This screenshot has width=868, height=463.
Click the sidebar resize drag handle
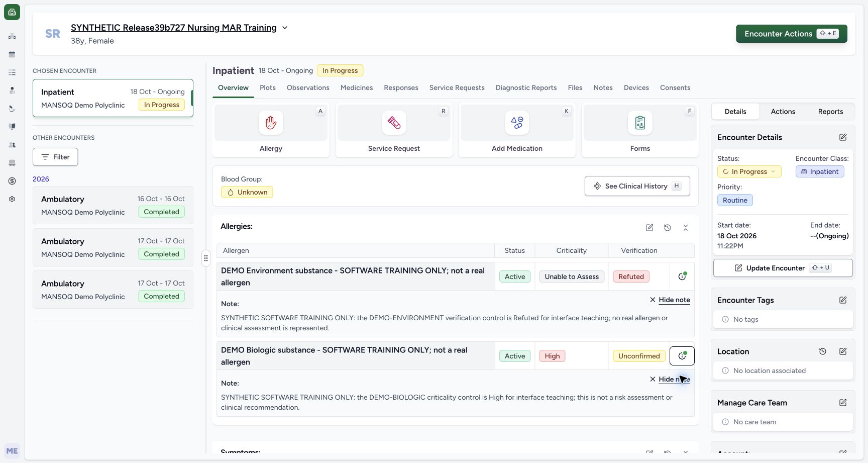[206, 258]
